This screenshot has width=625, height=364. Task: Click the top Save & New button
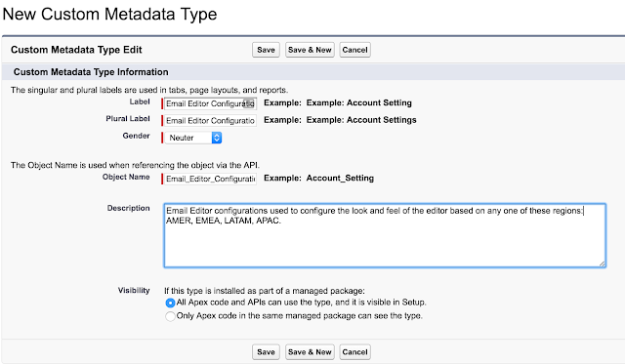point(310,50)
